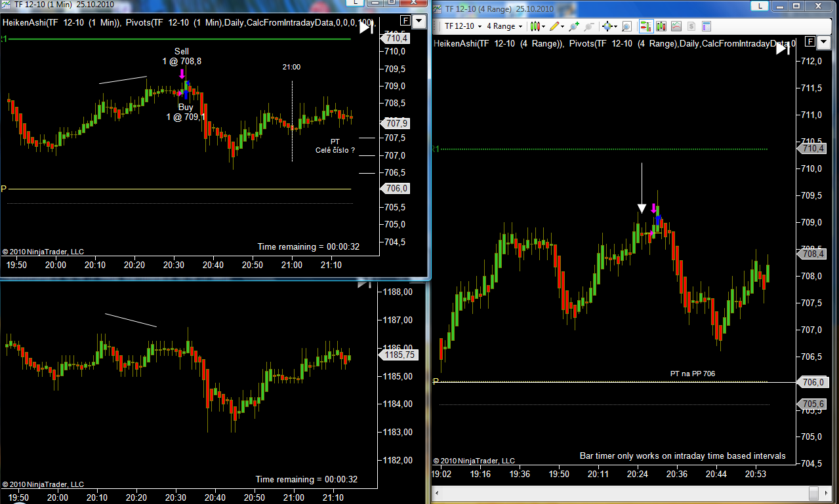Image resolution: width=839 pixels, height=504 pixels.
Task: Click zoom in icon with green plus
Action: 573,26
